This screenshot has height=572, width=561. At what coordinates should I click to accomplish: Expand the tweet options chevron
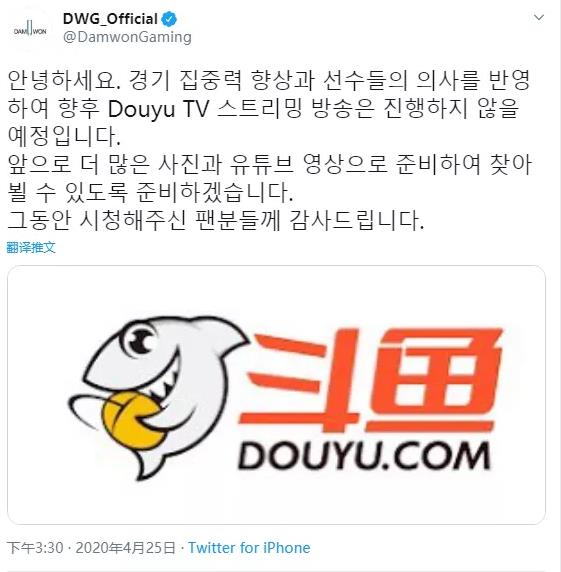pyautogui.click(x=539, y=18)
